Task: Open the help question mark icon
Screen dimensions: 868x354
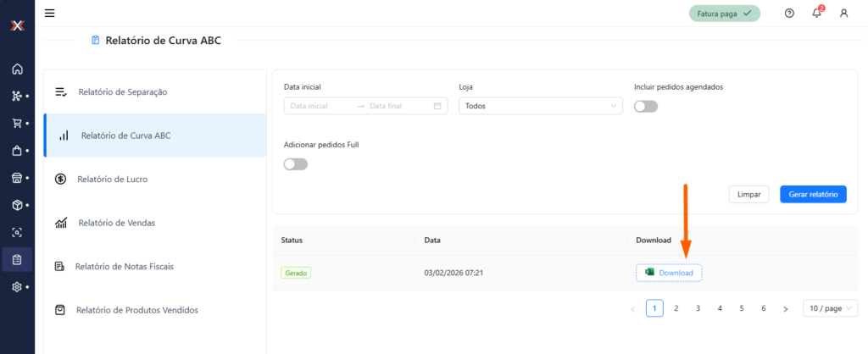Action: (x=789, y=13)
